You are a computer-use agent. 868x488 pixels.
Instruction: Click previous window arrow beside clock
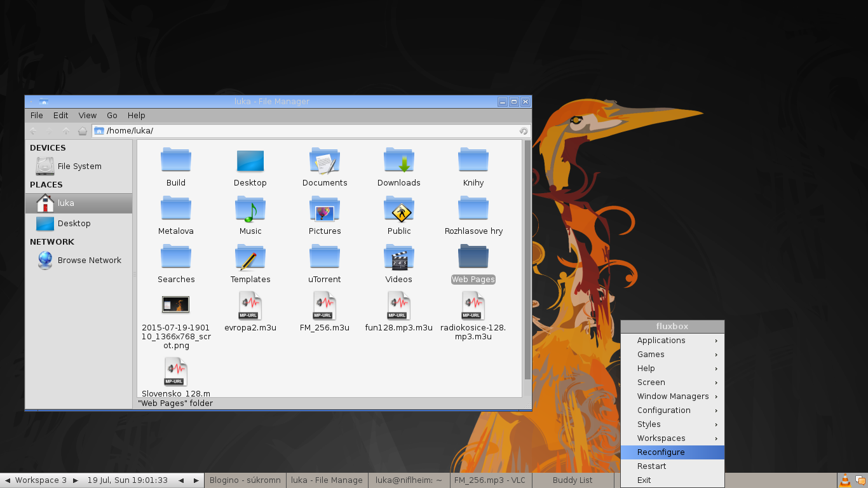(181, 480)
